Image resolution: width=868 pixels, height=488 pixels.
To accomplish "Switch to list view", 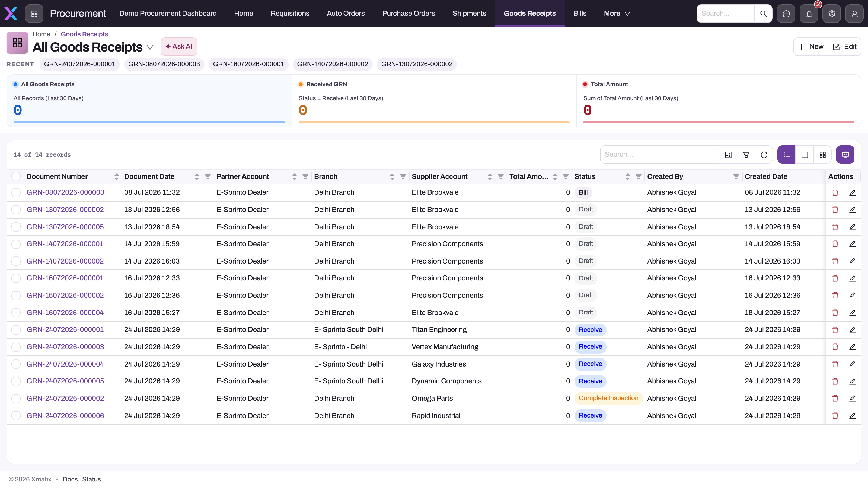I will [786, 155].
